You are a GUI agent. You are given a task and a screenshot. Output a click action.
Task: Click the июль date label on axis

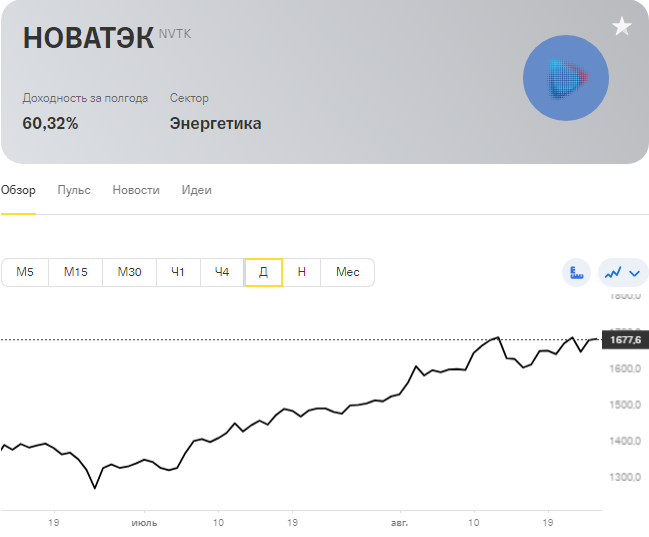coord(144,523)
